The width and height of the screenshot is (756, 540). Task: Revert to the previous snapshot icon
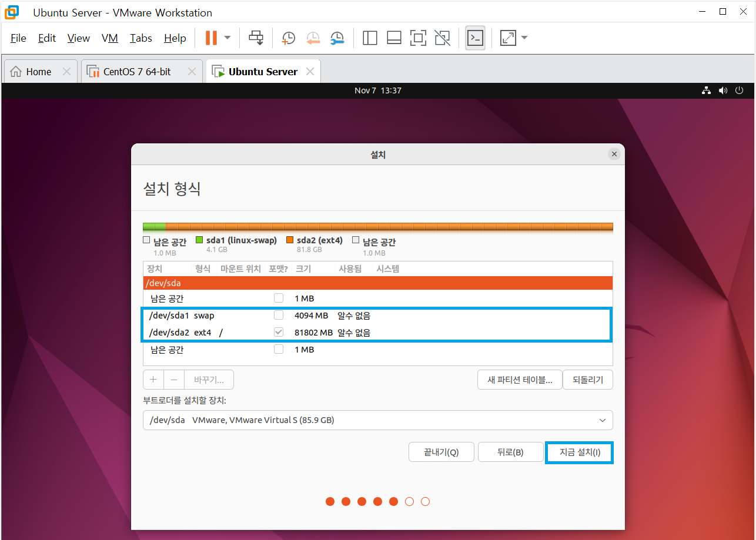click(x=313, y=38)
